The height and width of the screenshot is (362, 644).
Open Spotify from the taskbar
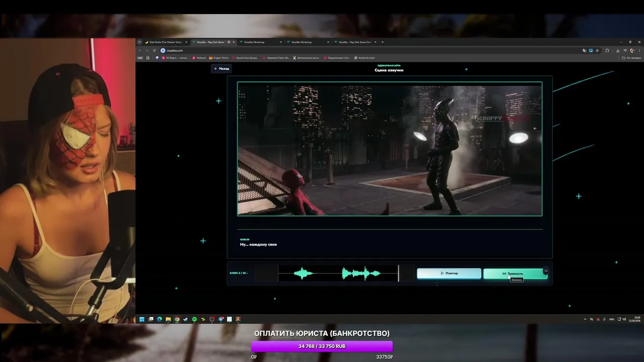click(194, 319)
